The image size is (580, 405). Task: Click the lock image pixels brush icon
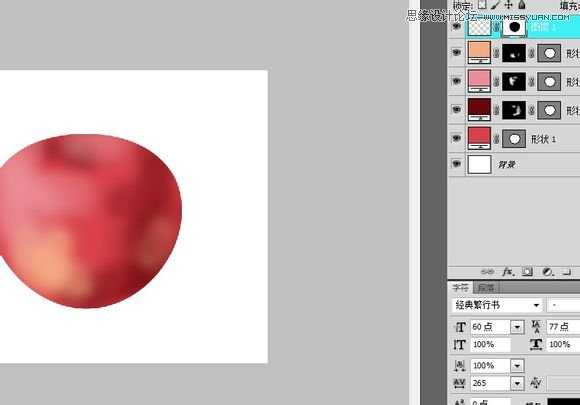click(495, 4)
